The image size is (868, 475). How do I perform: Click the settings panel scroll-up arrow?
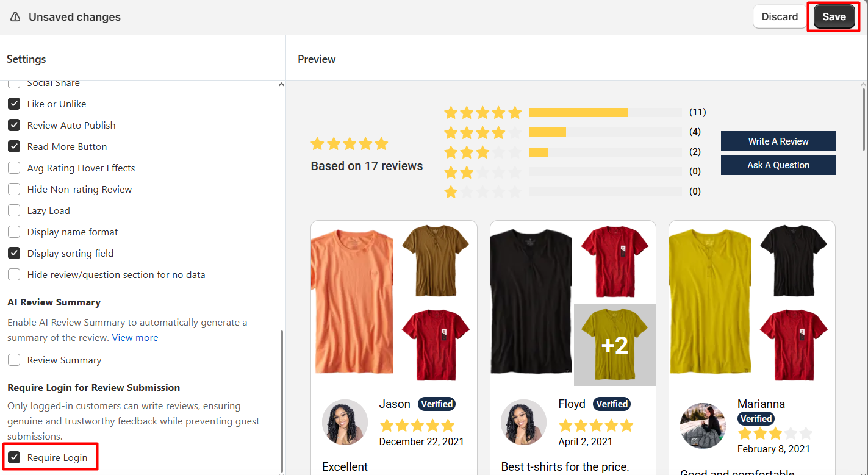click(x=281, y=85)
